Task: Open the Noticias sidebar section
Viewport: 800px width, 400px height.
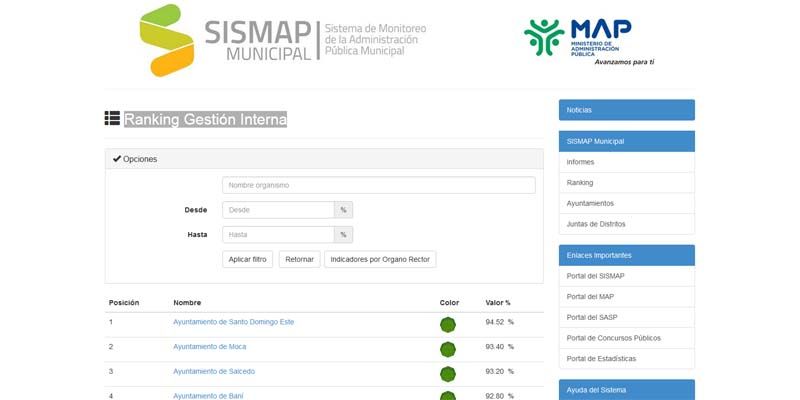Action: tap(626, 110)
